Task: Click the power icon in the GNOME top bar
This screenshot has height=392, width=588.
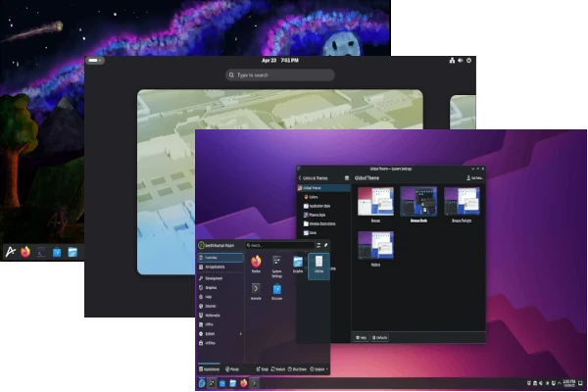Action: pos(468,61)
